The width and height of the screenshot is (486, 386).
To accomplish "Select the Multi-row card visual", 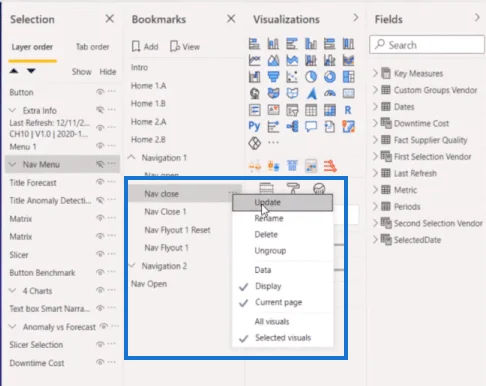I will coord(254,110).
